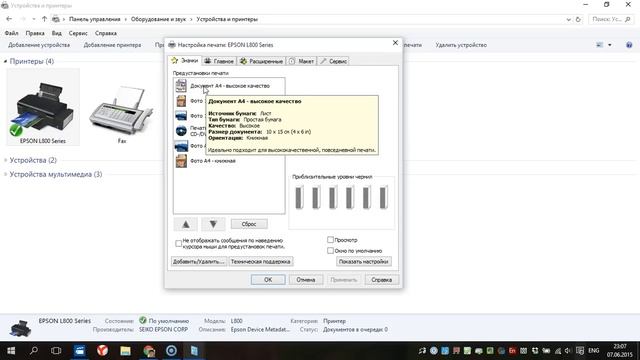Screen dimensions: 640x360
Task: Move preset down with the down arrow
Action: (213, 224)
